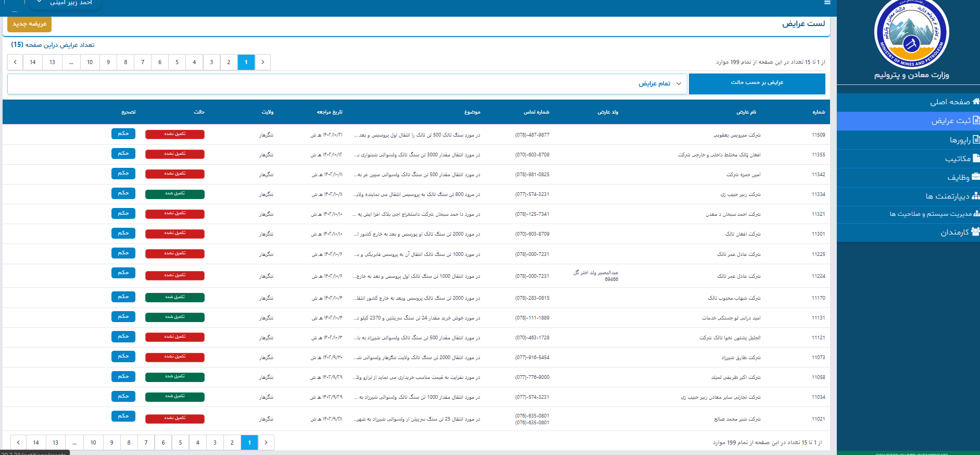Click the Ministry of Mines and Petroleum logo

pyautogui.click(x=911, y=34)
